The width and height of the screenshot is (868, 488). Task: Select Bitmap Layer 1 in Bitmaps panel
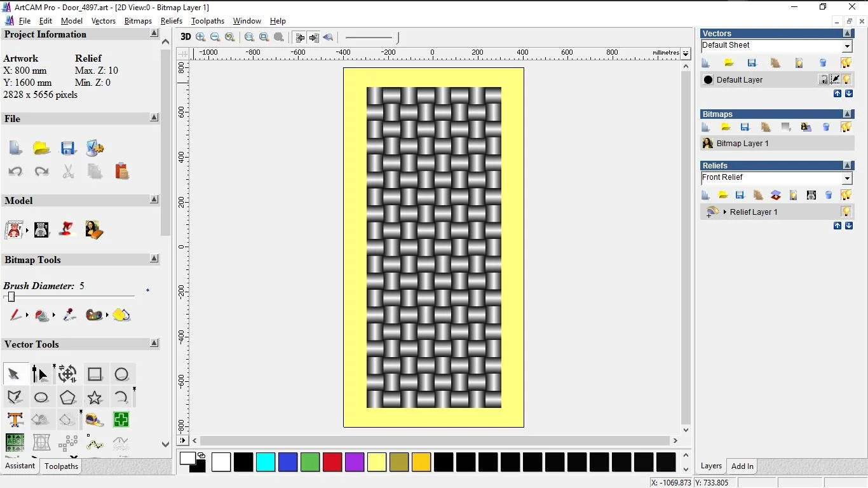coord(742,144)
